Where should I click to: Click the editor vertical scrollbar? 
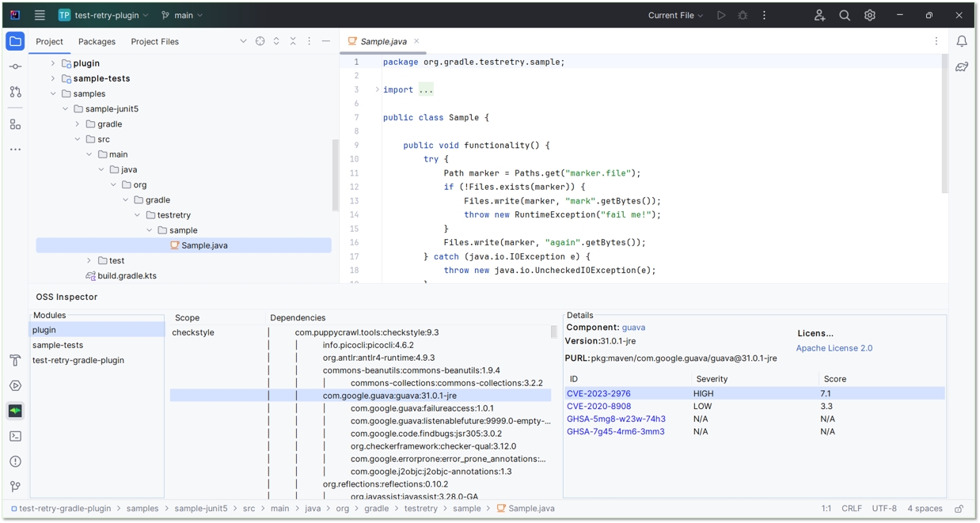coord(944,123)
